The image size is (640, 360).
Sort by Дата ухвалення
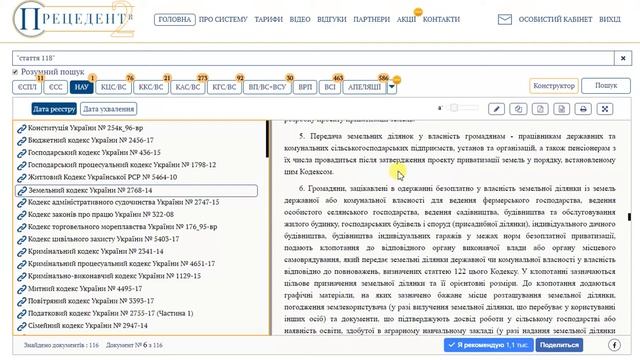click(109, 109)
